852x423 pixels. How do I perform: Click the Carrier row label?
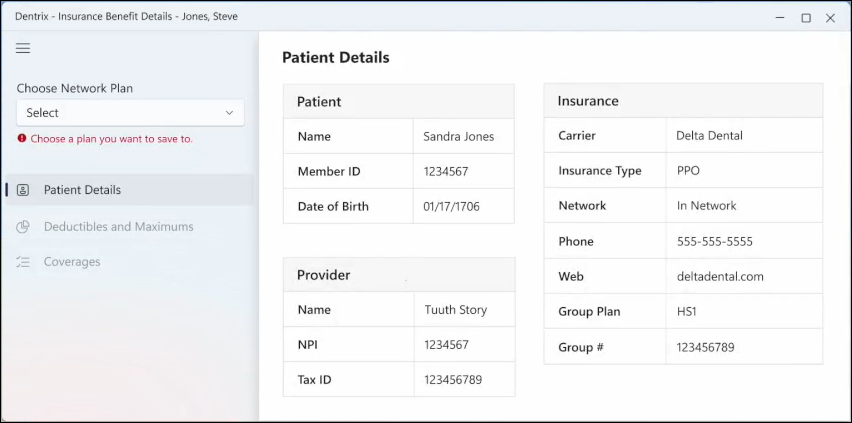[577, 135]
